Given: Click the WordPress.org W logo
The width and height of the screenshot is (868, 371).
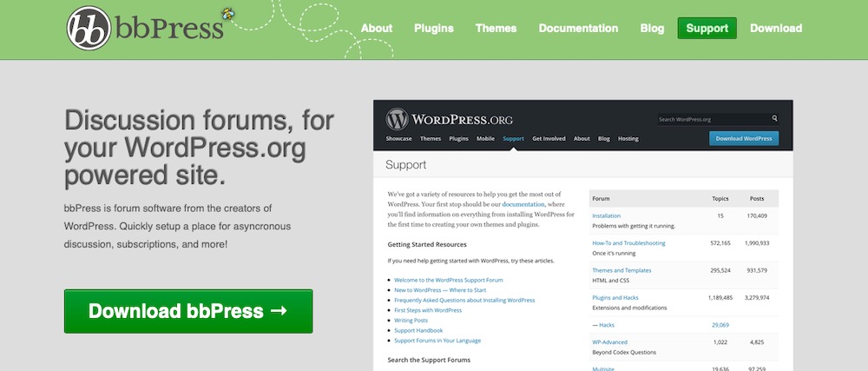Looking at the screenshot, I should 398,119.
